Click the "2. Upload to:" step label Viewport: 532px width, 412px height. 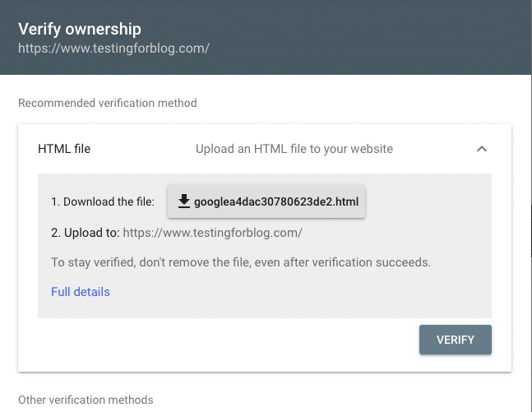click(x=85, y=233)
